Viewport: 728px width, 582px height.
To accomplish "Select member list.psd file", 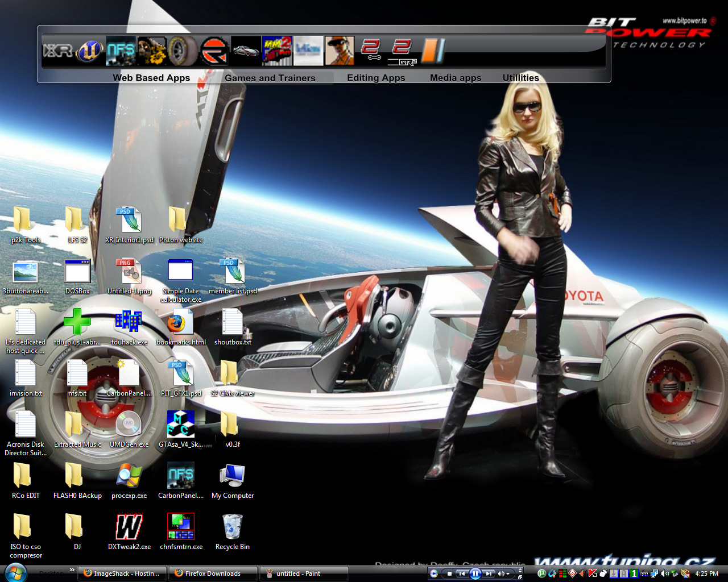I will pyautogui.click(x=233, y=276).
